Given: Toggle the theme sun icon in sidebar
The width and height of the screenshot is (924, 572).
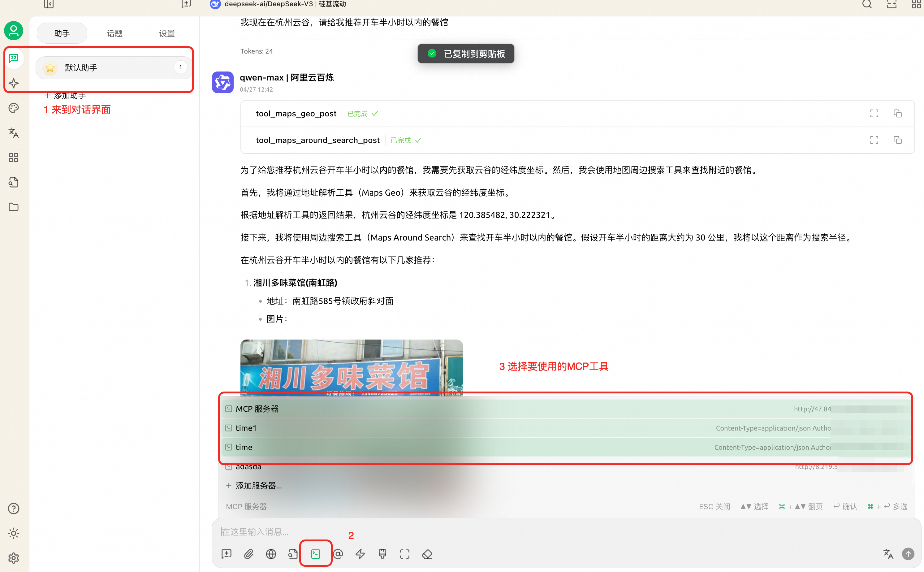Looking at the screenshot, I should (x=14, y=533).
